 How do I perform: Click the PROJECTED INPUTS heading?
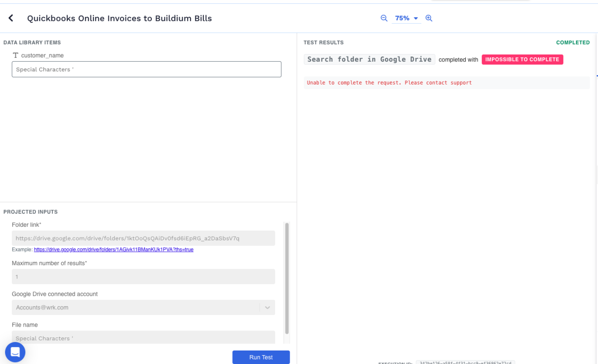(x=30, y=212)
